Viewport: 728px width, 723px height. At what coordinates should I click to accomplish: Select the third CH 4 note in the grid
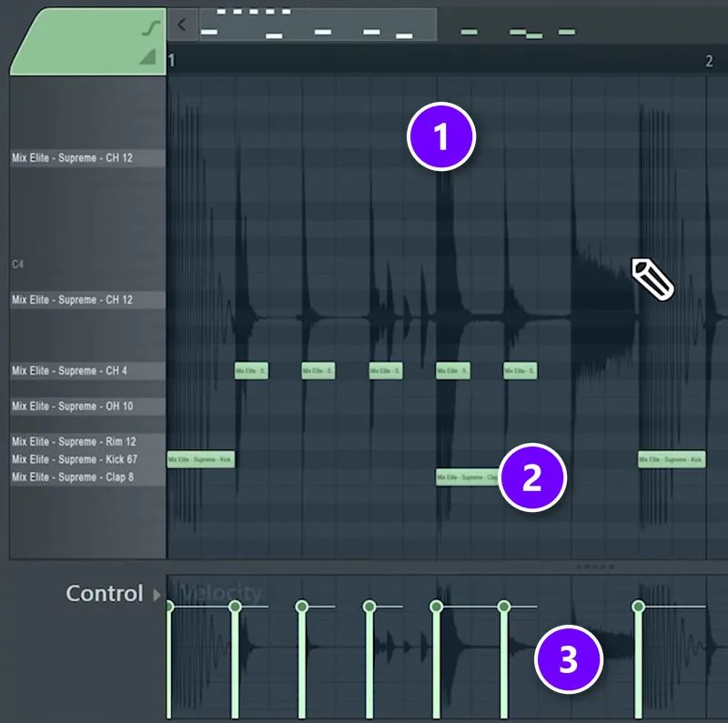(386, 371)
